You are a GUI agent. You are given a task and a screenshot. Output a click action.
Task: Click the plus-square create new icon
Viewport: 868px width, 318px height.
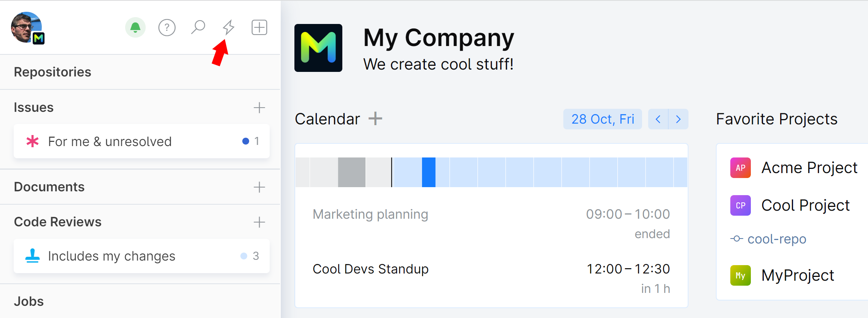pos(259,27)
